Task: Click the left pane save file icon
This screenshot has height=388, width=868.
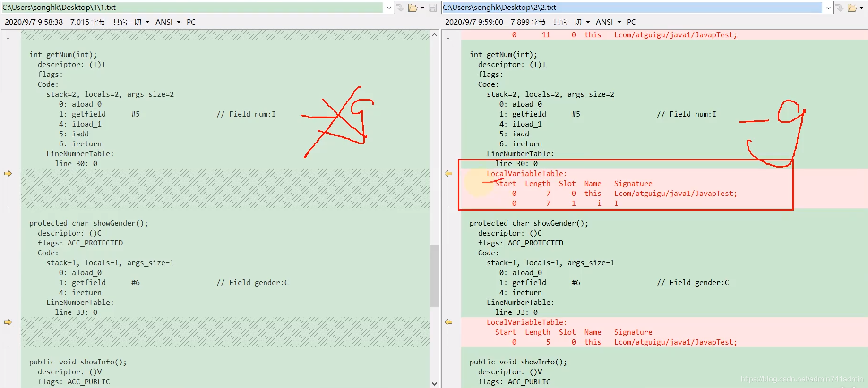Action: [432, 8]
